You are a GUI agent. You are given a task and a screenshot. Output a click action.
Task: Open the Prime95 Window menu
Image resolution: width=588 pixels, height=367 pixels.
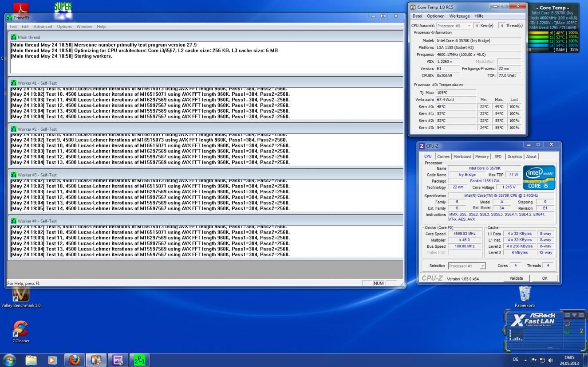(x=84, y=27)
